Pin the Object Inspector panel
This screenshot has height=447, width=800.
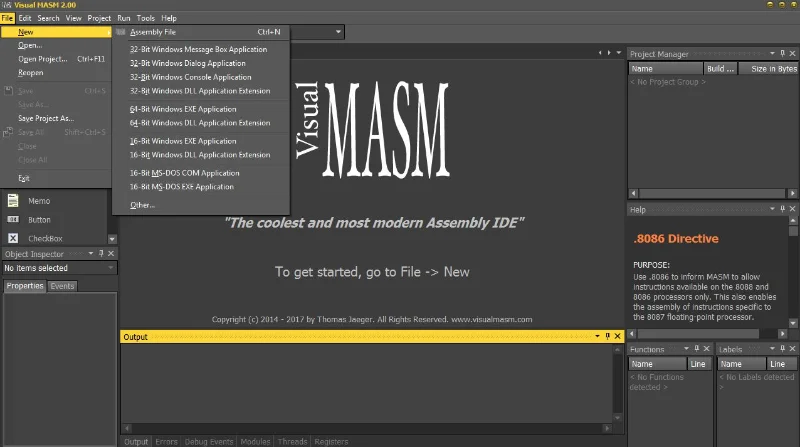click(x=101, y=253)
